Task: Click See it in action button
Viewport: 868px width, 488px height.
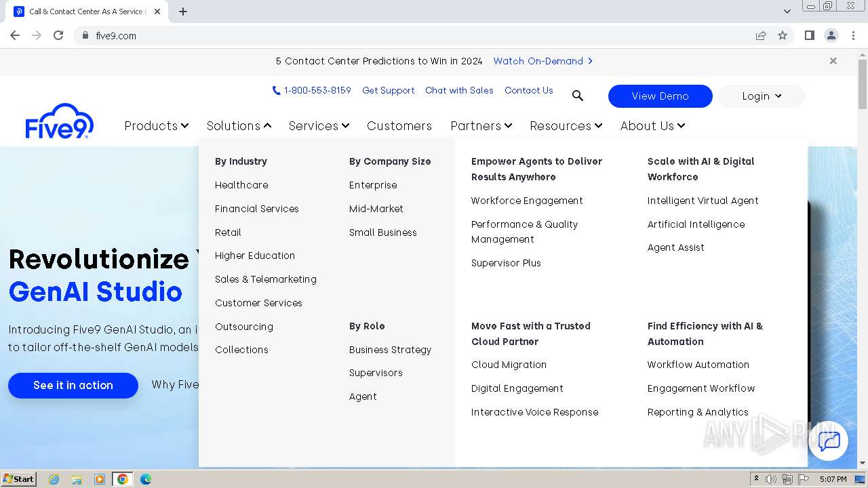Action: [x=73, y=386]
